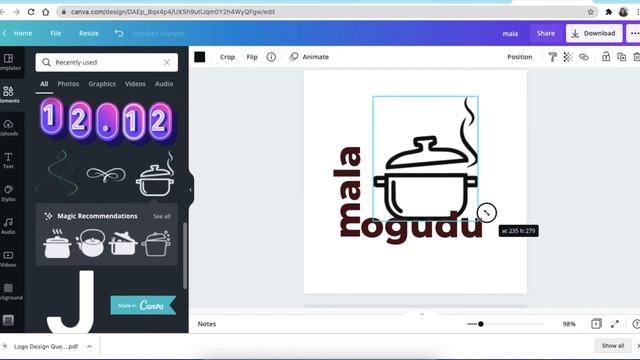Click the undo arrow icon
The image size is (640, 360).
pyautogui.click(x=118, y=33)
